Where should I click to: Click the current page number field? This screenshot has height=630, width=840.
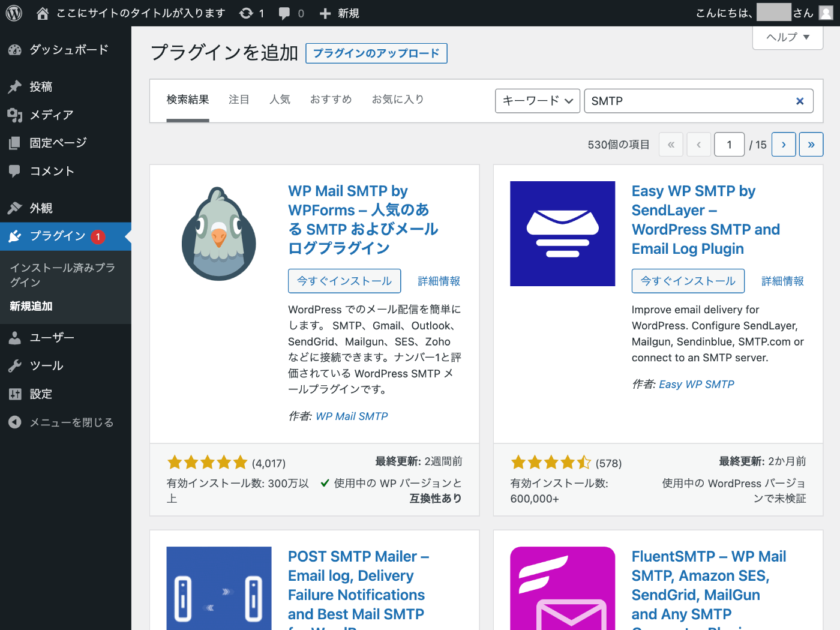pyautogui.click(x=729, y=145)
